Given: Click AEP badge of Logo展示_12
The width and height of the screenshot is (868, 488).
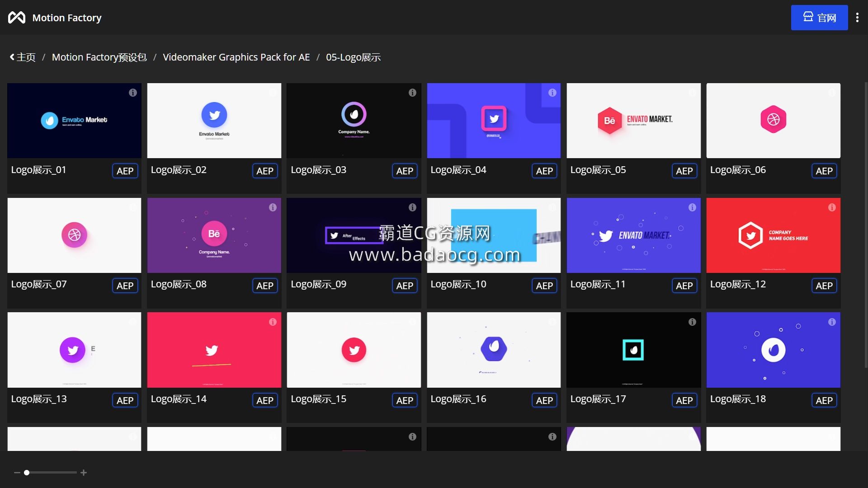Looking at the screenshot, I should pyautogui.click(x=824, y=286).
